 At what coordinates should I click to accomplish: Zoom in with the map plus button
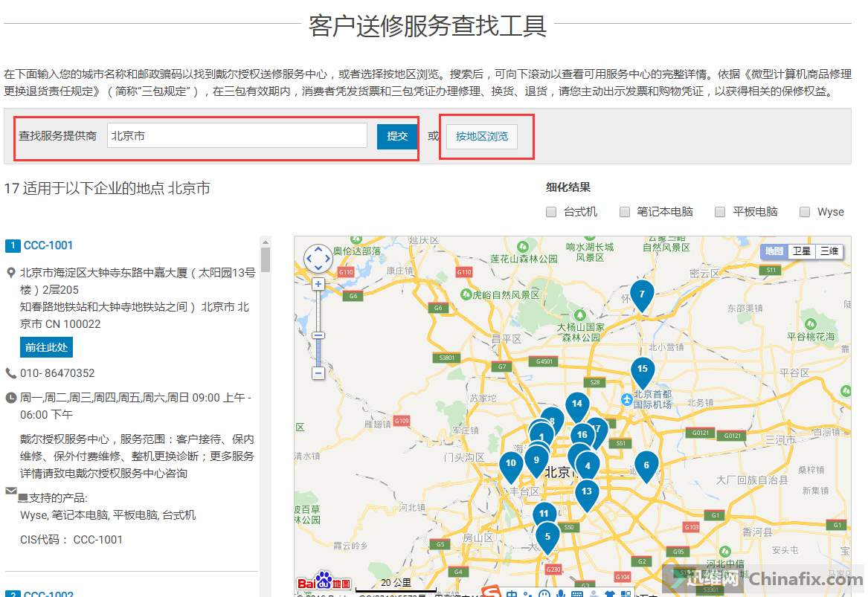pos(318,285)
